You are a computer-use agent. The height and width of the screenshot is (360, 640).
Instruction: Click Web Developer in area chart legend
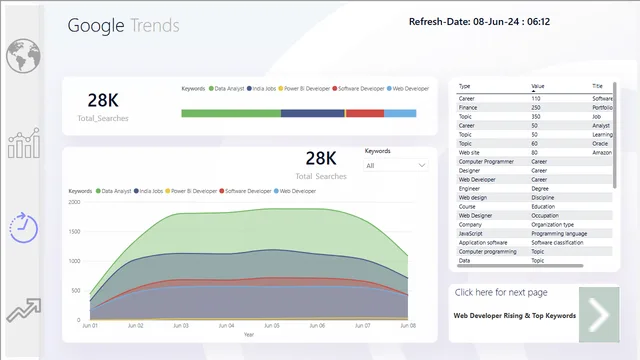click(x=295, y=191)
